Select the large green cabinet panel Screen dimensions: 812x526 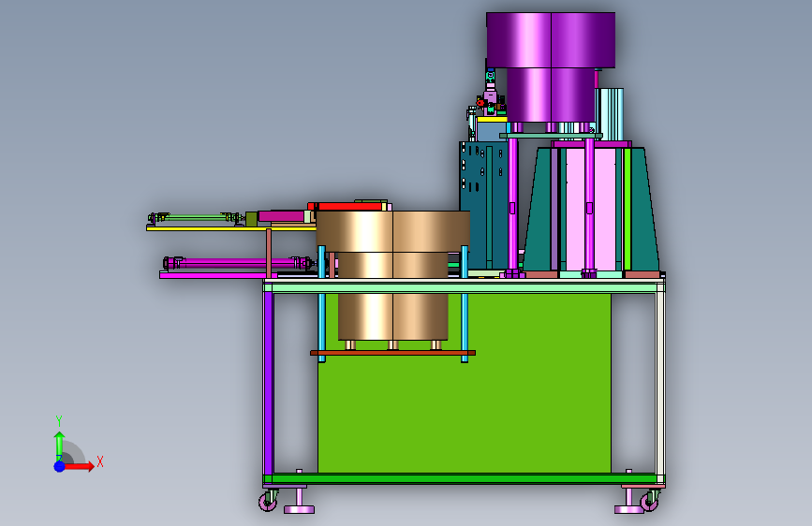point(465,383)
